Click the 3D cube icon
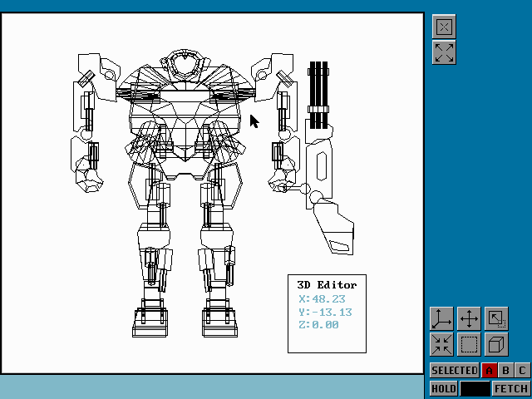This screenshot has height=399, width=532. click(496, 344)
